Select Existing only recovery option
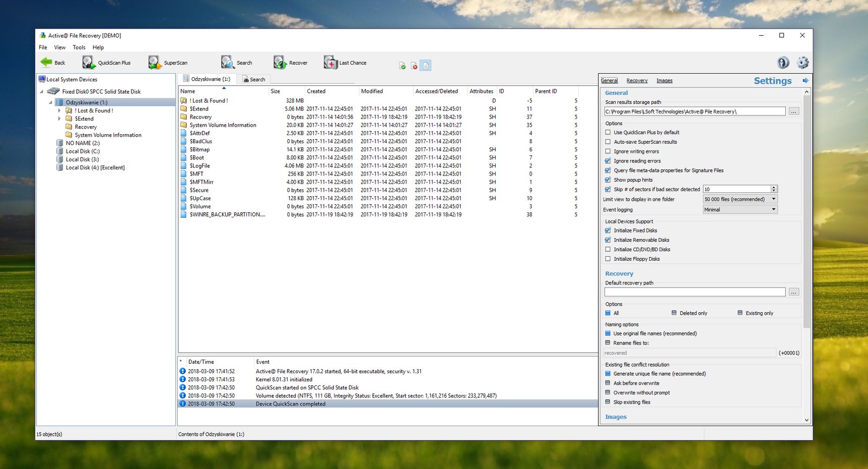The width and height of the screenshot is (868, 469). coord(740,313)
